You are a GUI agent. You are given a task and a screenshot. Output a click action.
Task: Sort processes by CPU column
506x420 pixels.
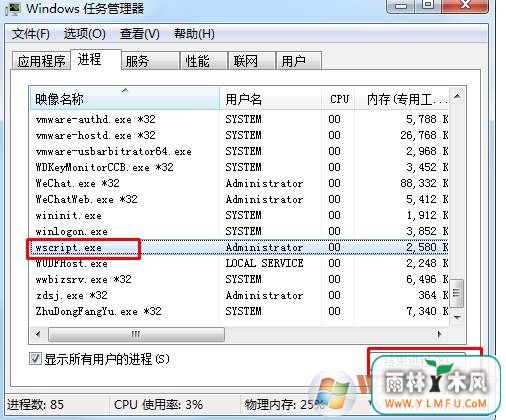tap(339, 99)
